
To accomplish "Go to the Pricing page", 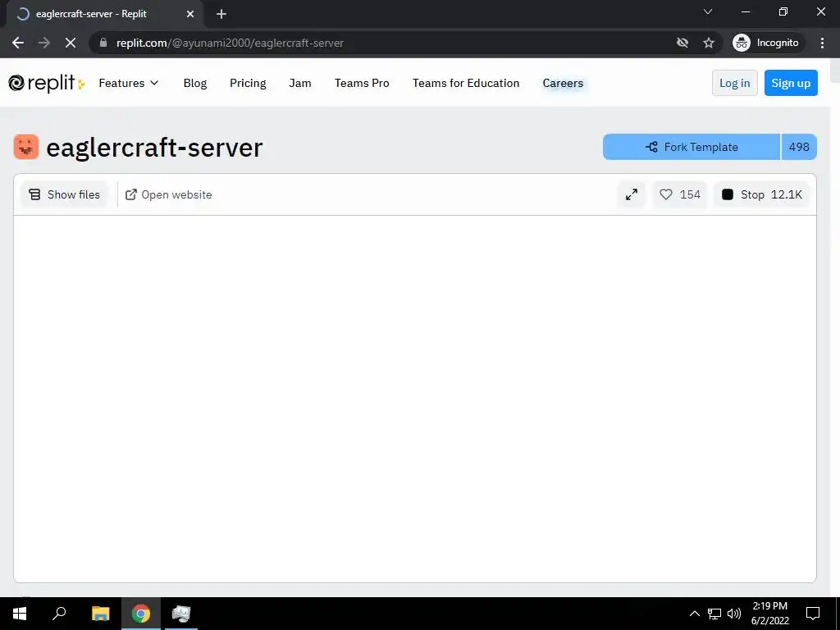I will (x=248, y=83).
